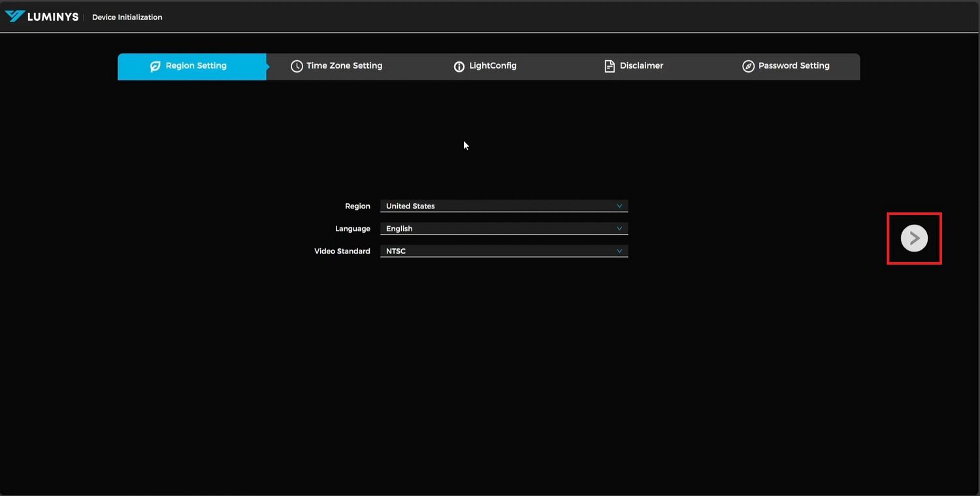The image size is (980, 496).
Task: Click the clock icon beside Time Zone Setting
Action: [297, 66]
